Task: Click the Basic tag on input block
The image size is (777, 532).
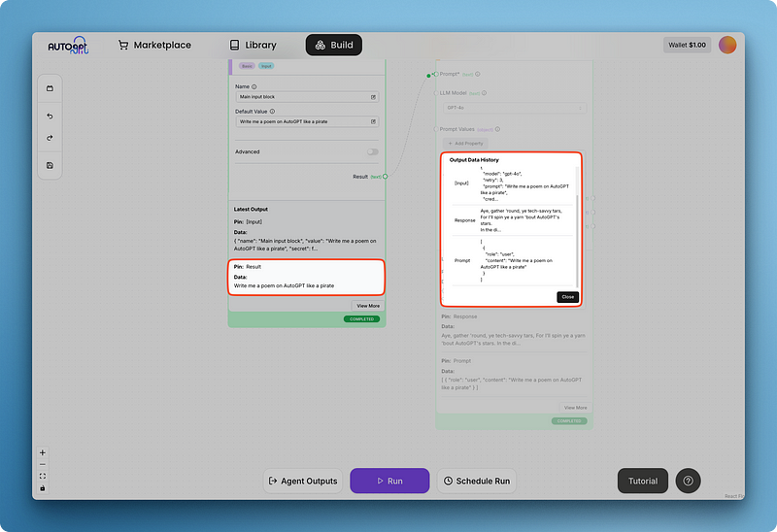Action: (x=247, y=66)
